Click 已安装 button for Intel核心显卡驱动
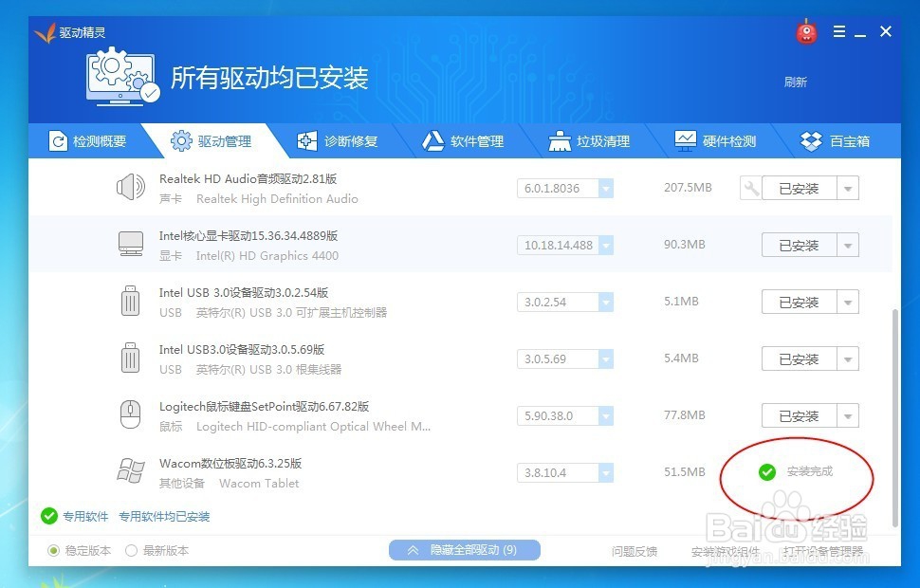Screen dimensions: 920x588 coord(800,246)
